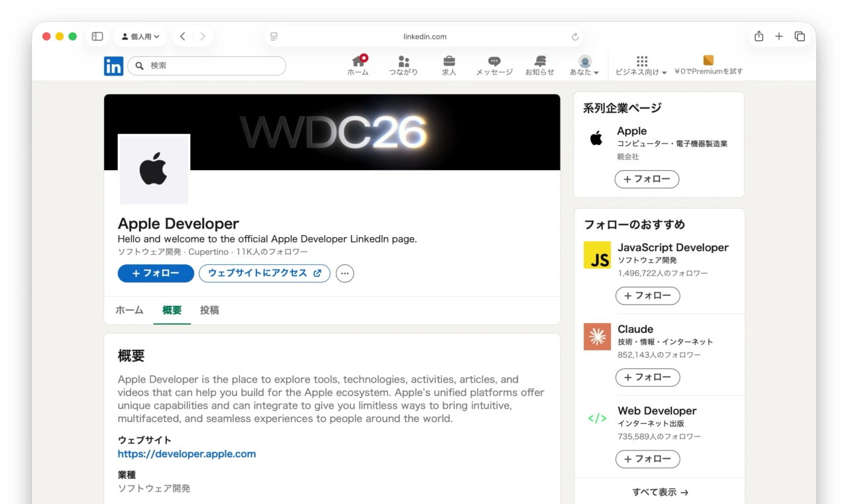Screen dimensions: 848x504
Task: Toggle the Safari sidebar icon
Action: coord(97,36)
